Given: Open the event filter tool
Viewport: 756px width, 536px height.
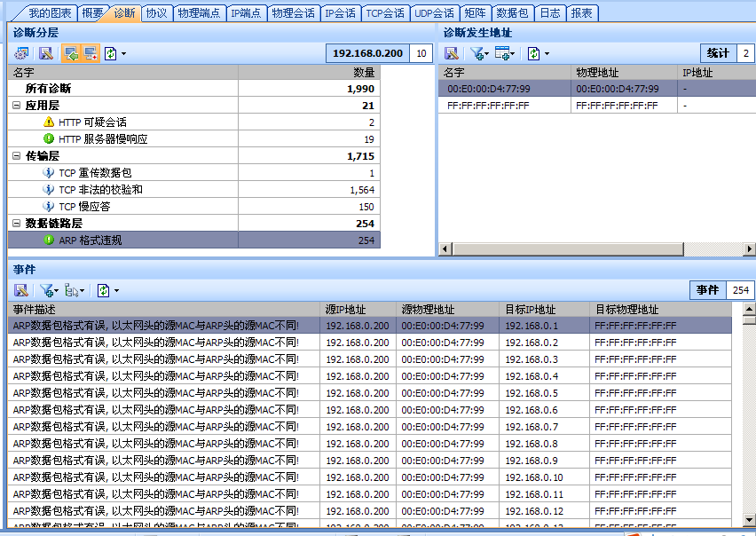Looking at the screenshot, I should coord(46,290).
